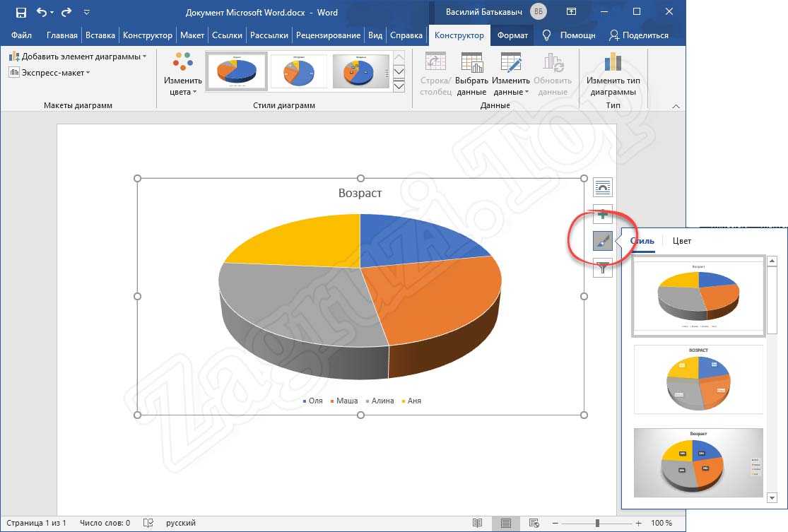Open the chart Layout Options button

603,188
